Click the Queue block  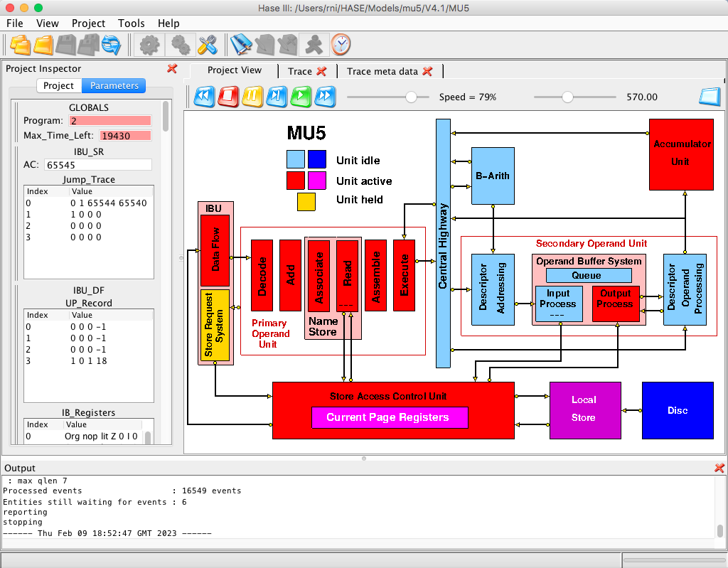[589, 275]
